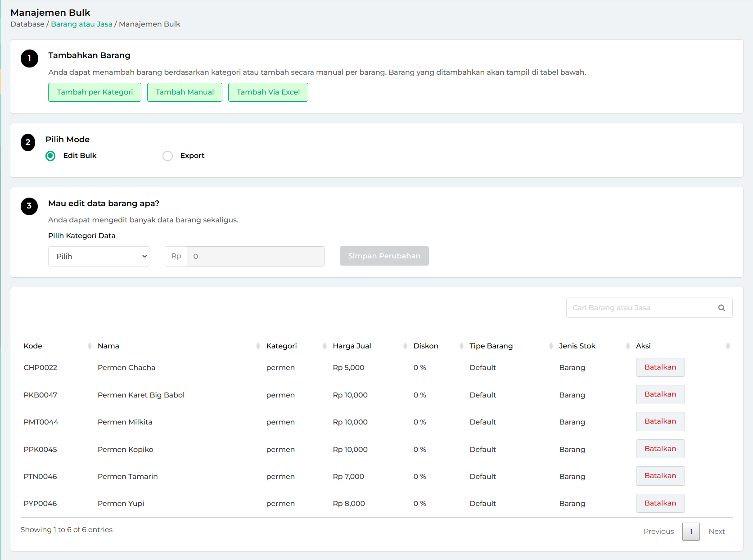Click the name Permen Karet Big Babol
Image resolution: width=753 pixels, height=560 pixels.
141,395
